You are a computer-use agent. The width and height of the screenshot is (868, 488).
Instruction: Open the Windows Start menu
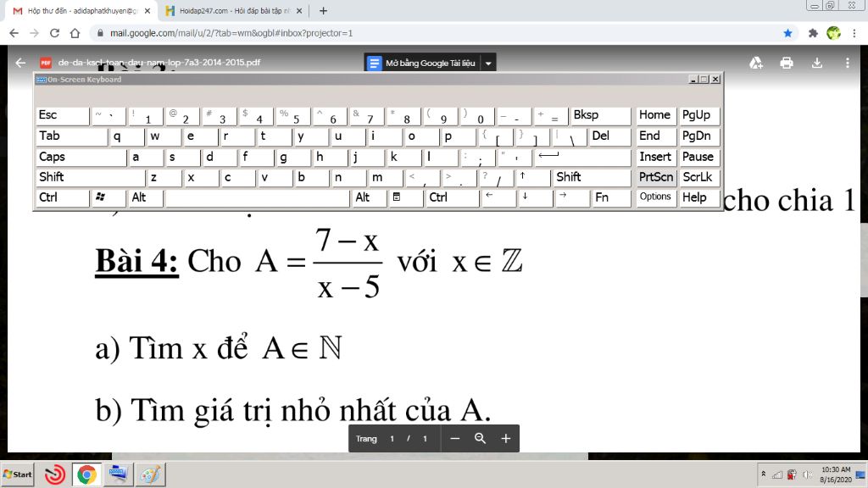point(17,474)
